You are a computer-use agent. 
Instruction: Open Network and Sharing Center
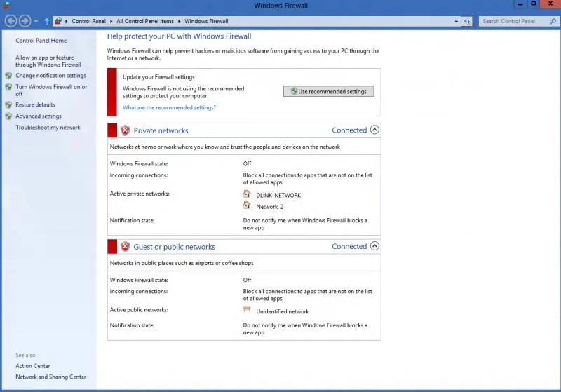point(50,377)
